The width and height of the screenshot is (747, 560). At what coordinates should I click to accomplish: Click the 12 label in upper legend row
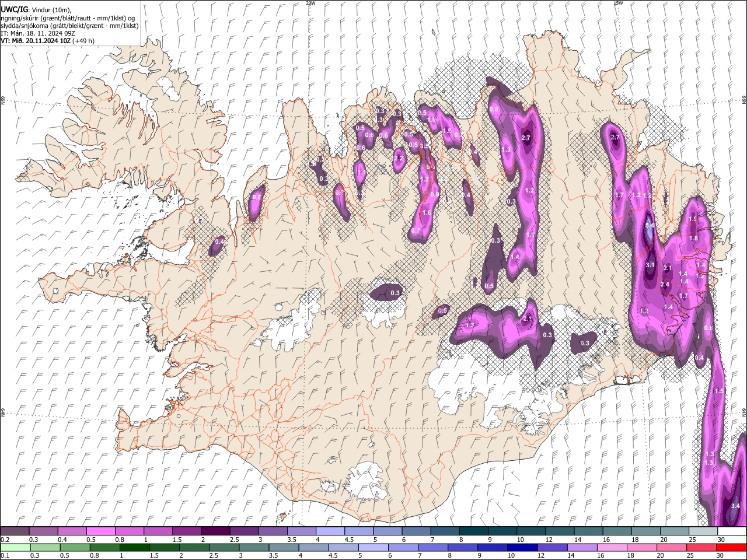[x=549, y=540]
